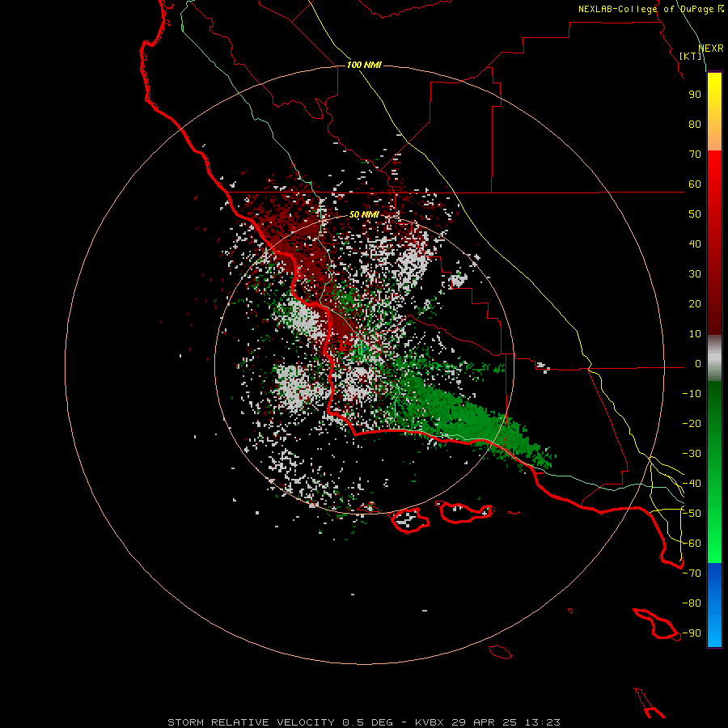Click the -90 value on the velocity scale
This screenshot has width=728, height=728.
(692, 633)
